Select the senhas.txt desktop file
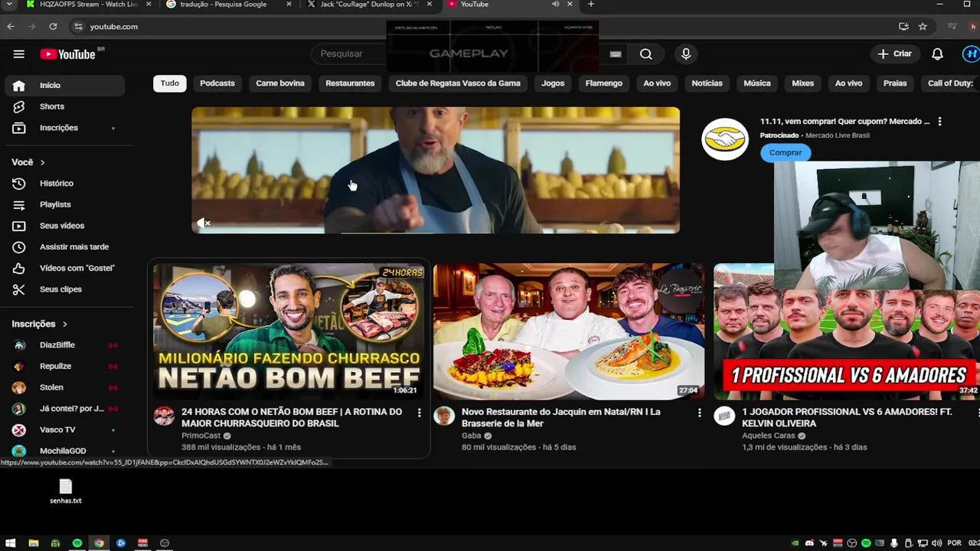Screen dimensions: 980x551 point(66,491)
